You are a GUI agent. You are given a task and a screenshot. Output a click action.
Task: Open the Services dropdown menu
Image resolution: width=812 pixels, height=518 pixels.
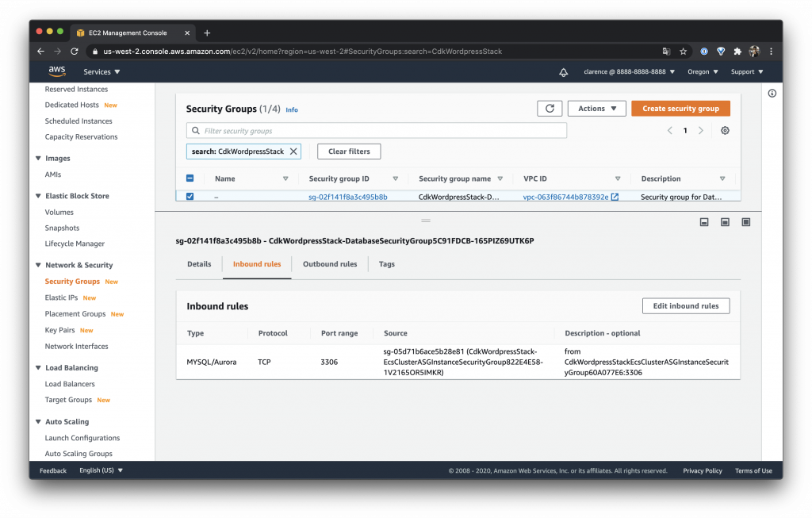click(x=101, y=72)
